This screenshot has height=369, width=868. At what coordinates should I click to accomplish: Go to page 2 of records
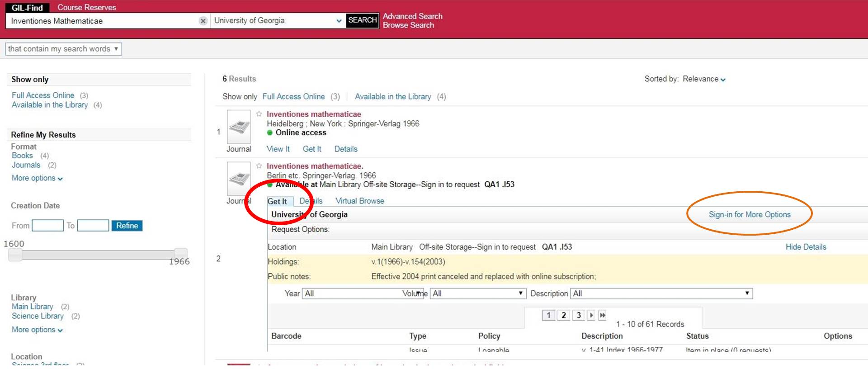[563, 315]
